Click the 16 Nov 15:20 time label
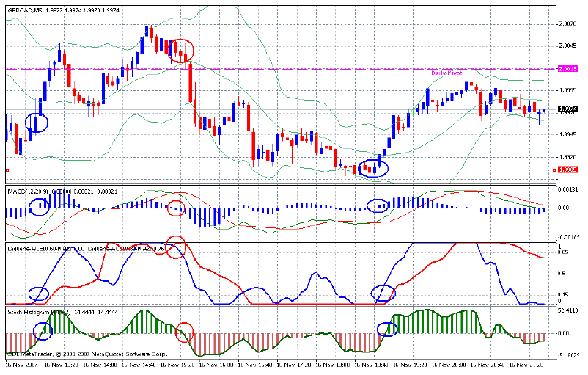The image size is (588, 375). [177, 365]
